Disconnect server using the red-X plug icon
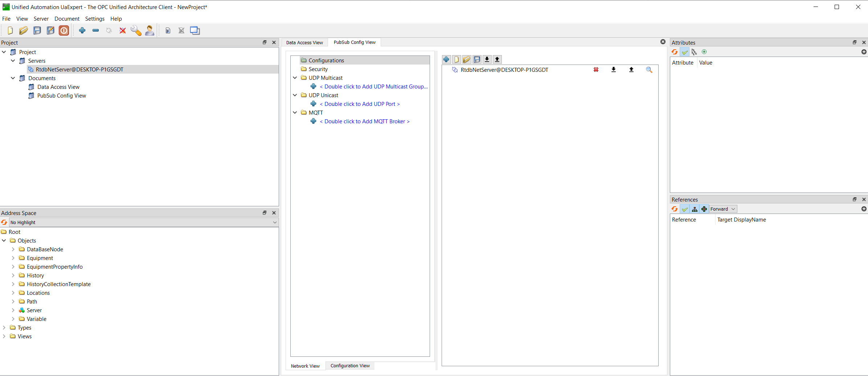Image resolution: width=868 pixels, height=376 pixels. coord(123,30)
